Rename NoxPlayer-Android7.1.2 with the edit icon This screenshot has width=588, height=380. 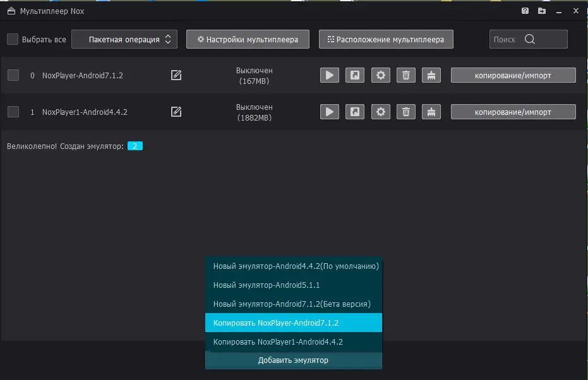point(176,75)
